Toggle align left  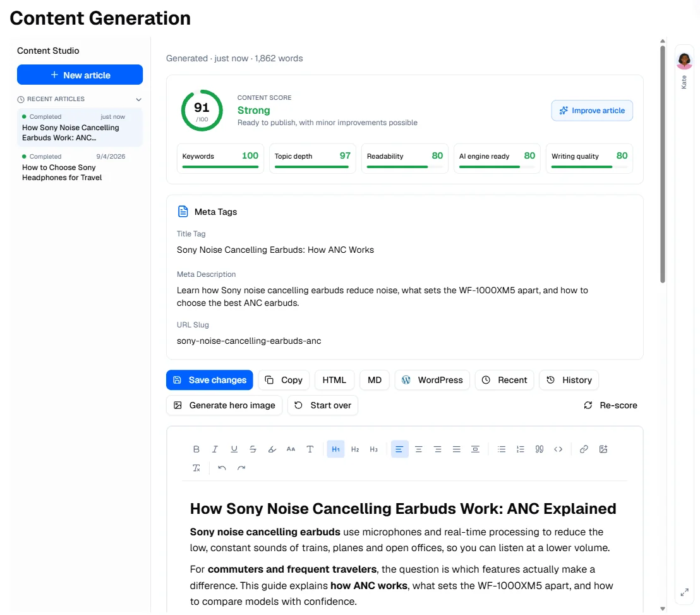pyautogui.click(x=399, y=449)
